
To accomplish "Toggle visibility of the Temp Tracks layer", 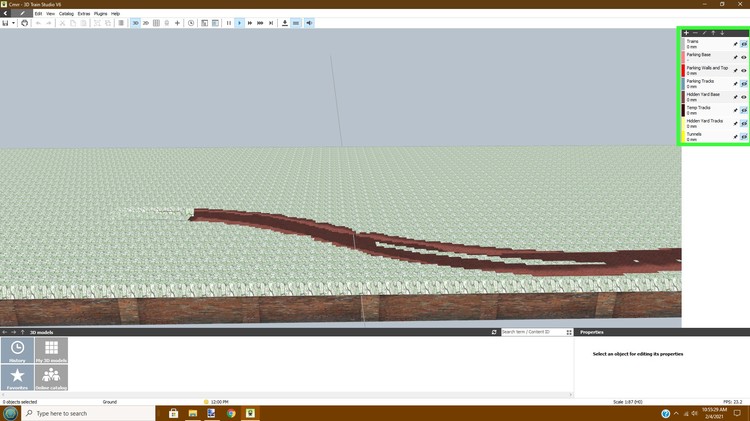I will [744, 110].
